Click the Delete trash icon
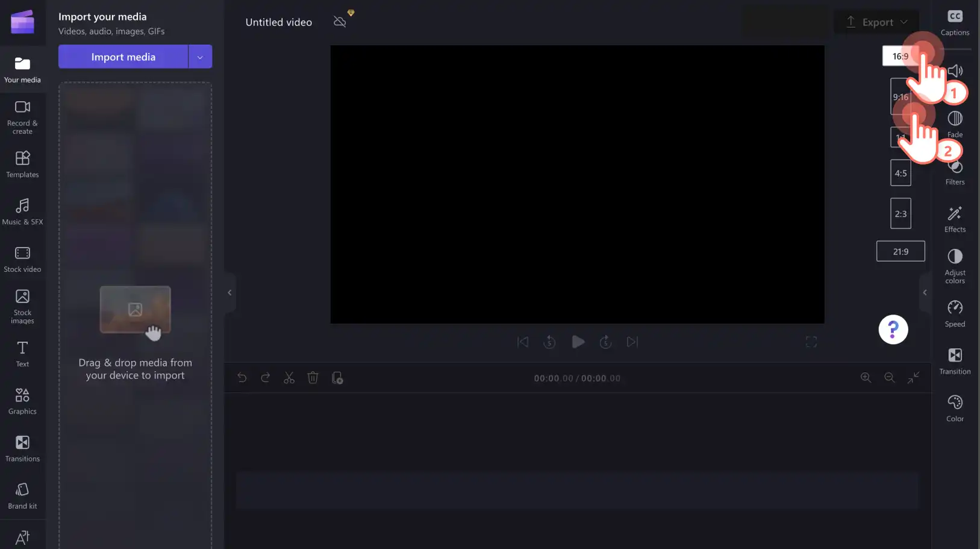 (x=313, y=378)
